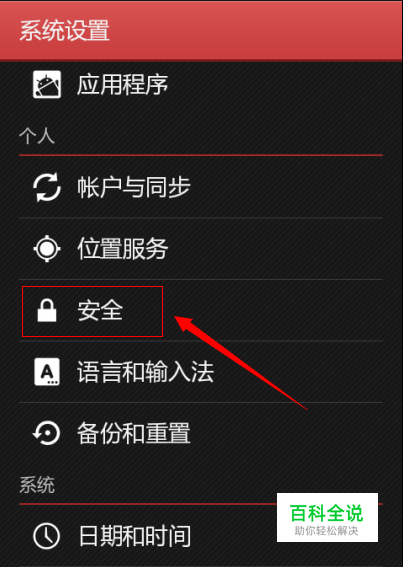Viewport: 403px width, 567px height.
Task: Tap the padlock security icon
Action: point(47,310)
